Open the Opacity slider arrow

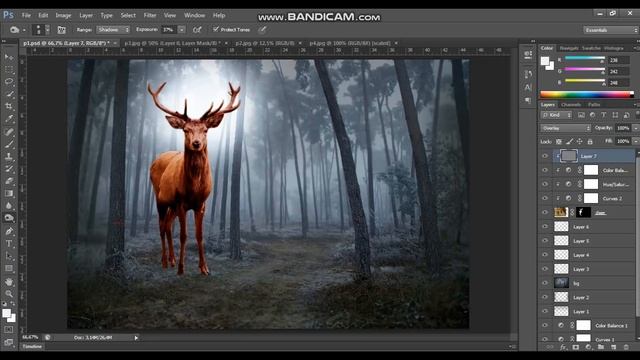[635, 128]
